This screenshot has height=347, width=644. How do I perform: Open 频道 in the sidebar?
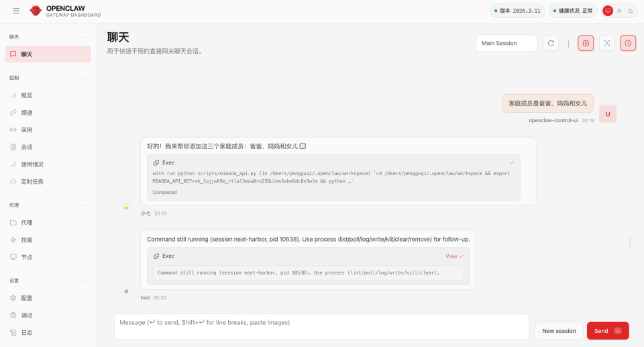click(27, 113)
